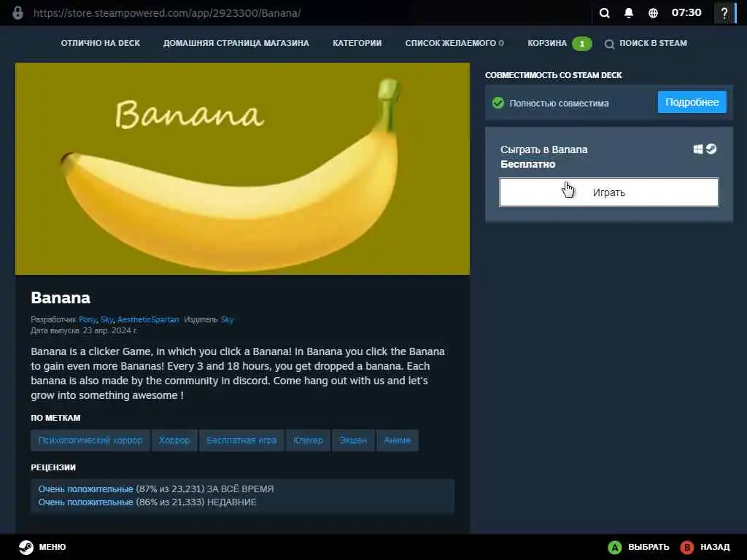This screenshot has height=560, width=747.
Task: Open the search magnifier in top bar
Action: click(605, 13)
